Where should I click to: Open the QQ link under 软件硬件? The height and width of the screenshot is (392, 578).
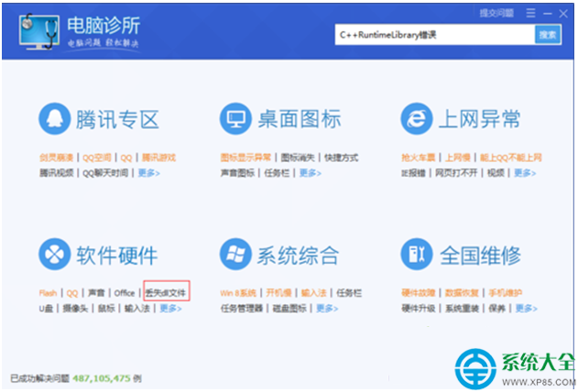point(72,293)
